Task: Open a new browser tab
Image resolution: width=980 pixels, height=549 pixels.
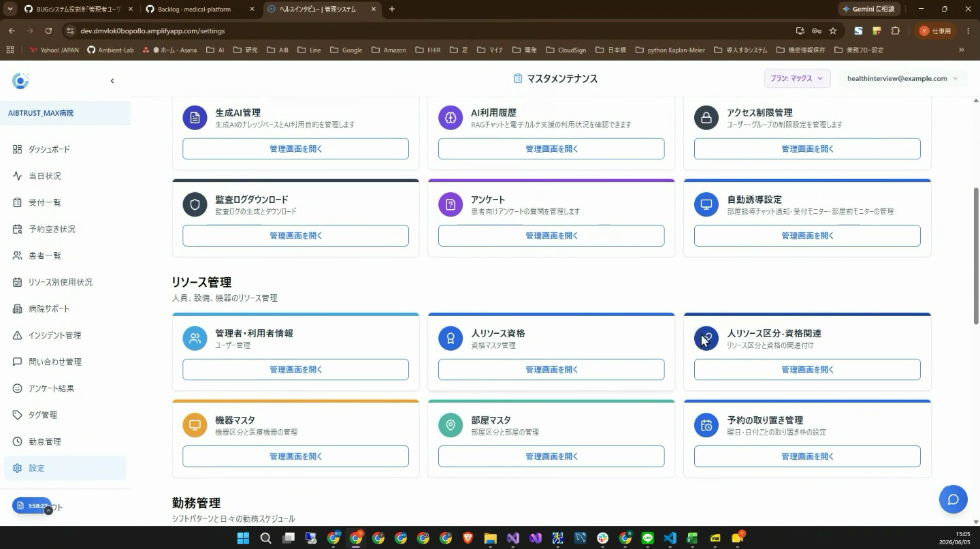Action: (x=391, y=9)
